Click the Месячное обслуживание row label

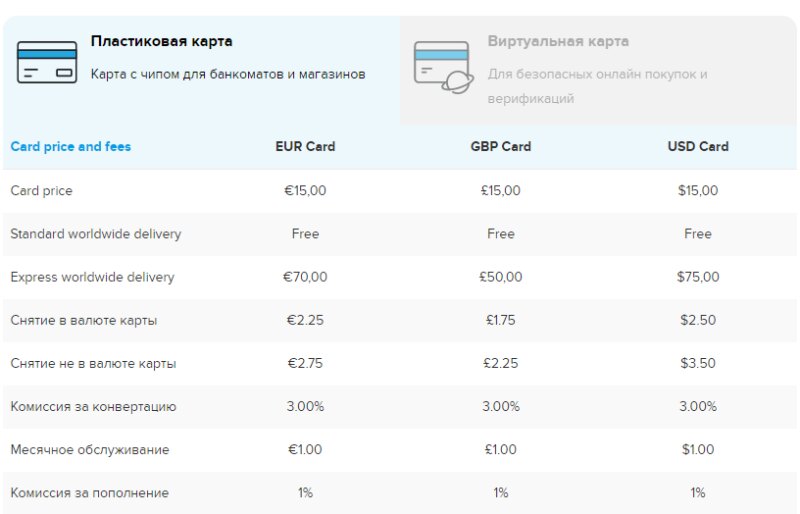(x=90, y=450)
